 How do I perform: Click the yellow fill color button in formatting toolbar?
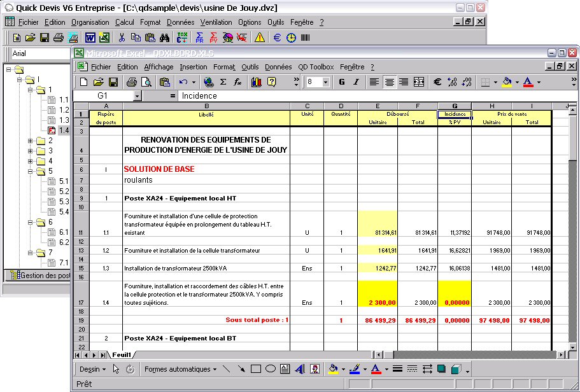(x=507, y=82)
